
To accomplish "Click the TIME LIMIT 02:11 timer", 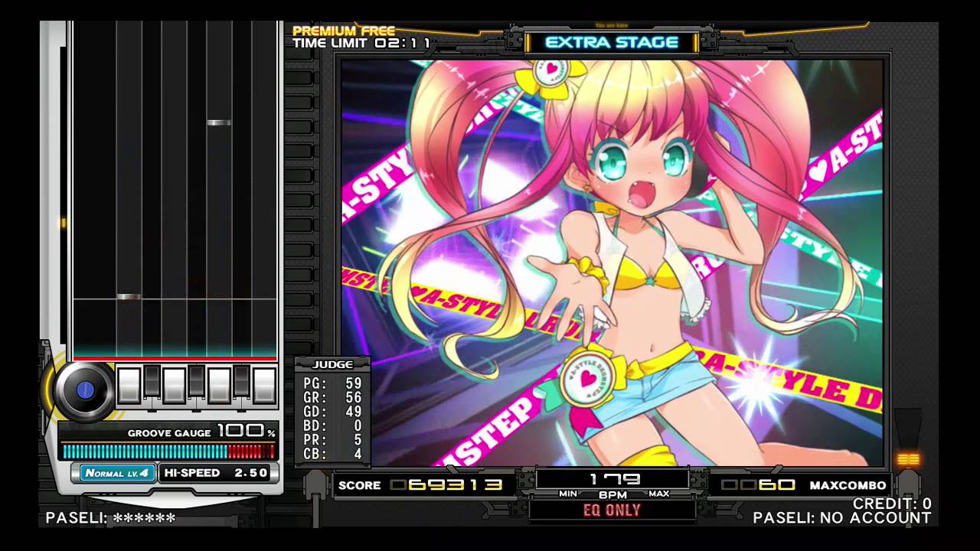I will click(361, 44).
